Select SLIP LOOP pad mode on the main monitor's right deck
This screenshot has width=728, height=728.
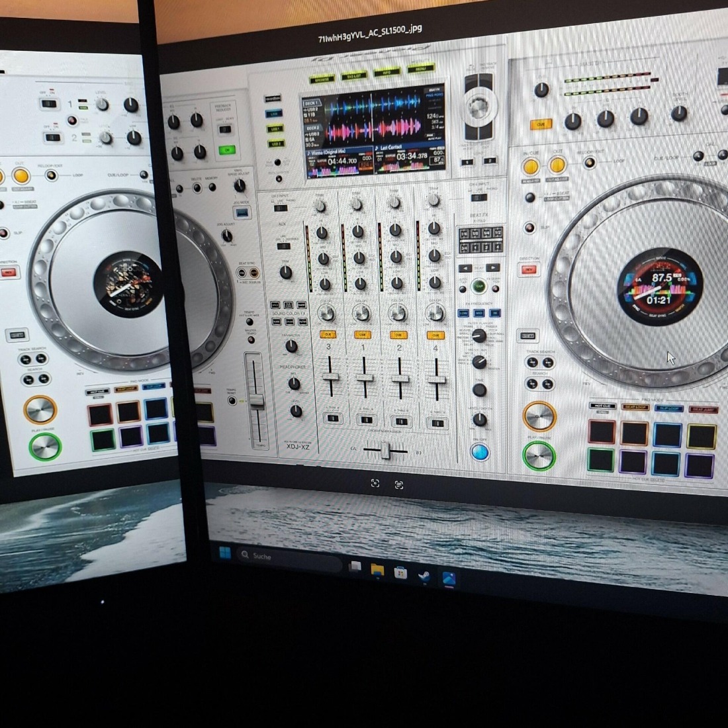pyautogui.click(x=668, y=408)
